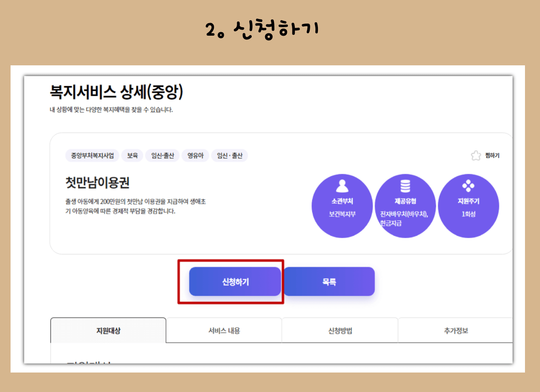Click the 영유아 tag chip
Viewport: 540px width, 392px height.
pyautogui.click(x=195, y=155)
